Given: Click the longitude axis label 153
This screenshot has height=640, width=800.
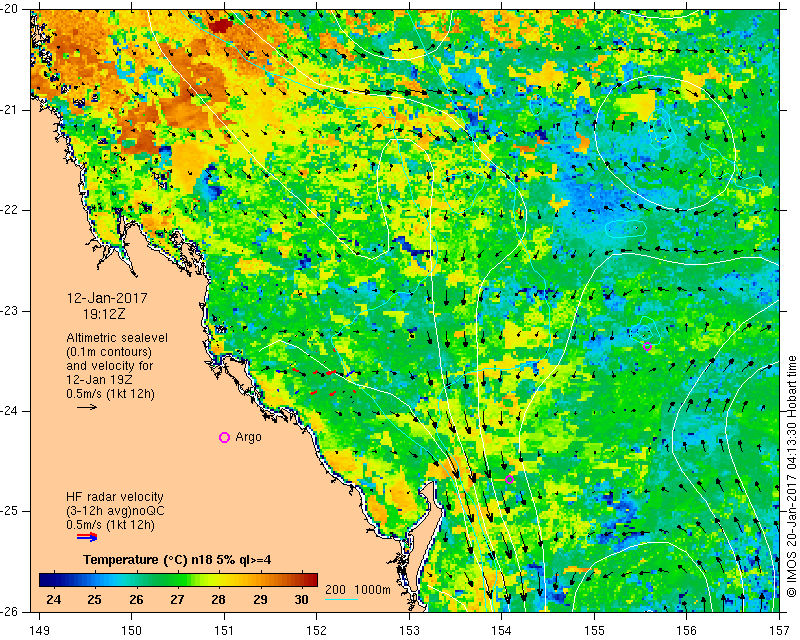Looking at the screenshot, I should click(x=410, y=630).
